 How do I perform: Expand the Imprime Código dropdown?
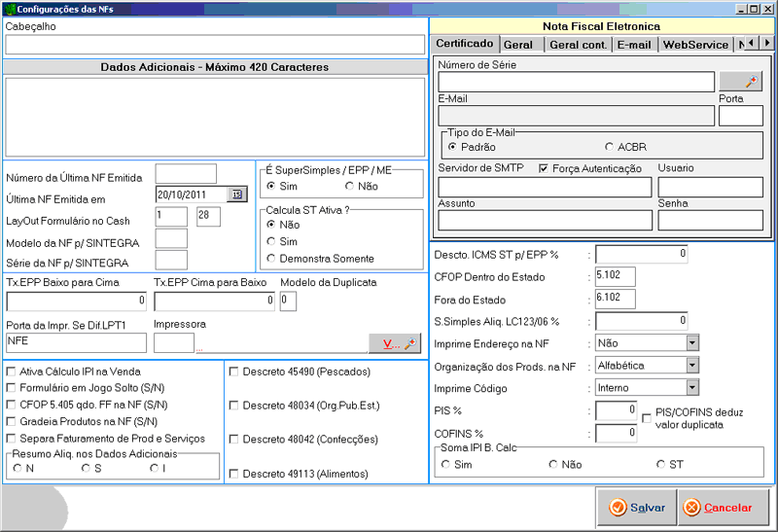(692, 388)
